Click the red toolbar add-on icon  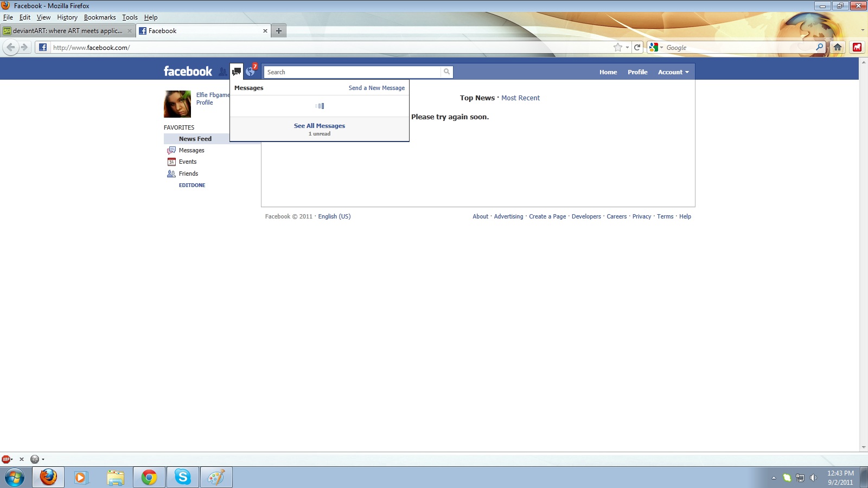coord(857,47)
